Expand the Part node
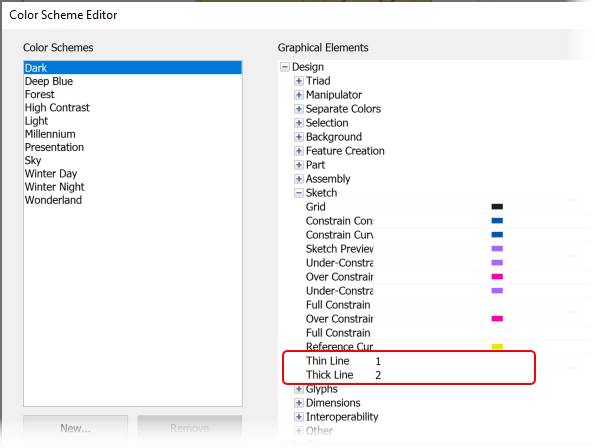Image resolution: width=595 pixels, height=448 pixels. point(299,165)
